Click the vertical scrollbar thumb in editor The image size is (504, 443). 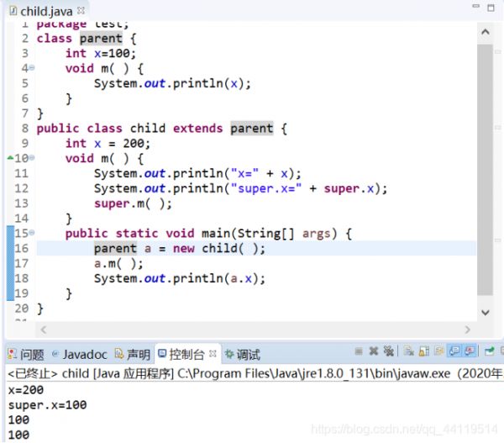[485, 170]
